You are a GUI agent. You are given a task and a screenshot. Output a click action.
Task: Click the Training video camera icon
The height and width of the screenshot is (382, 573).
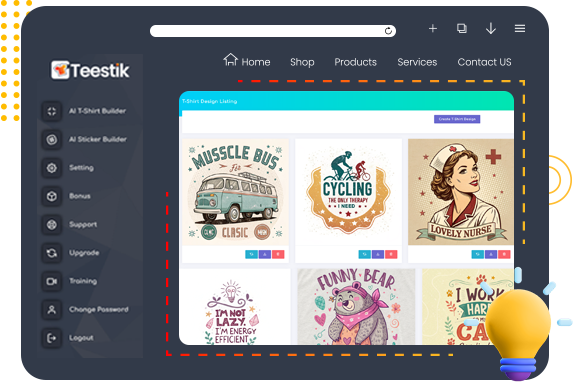point(52,281)
